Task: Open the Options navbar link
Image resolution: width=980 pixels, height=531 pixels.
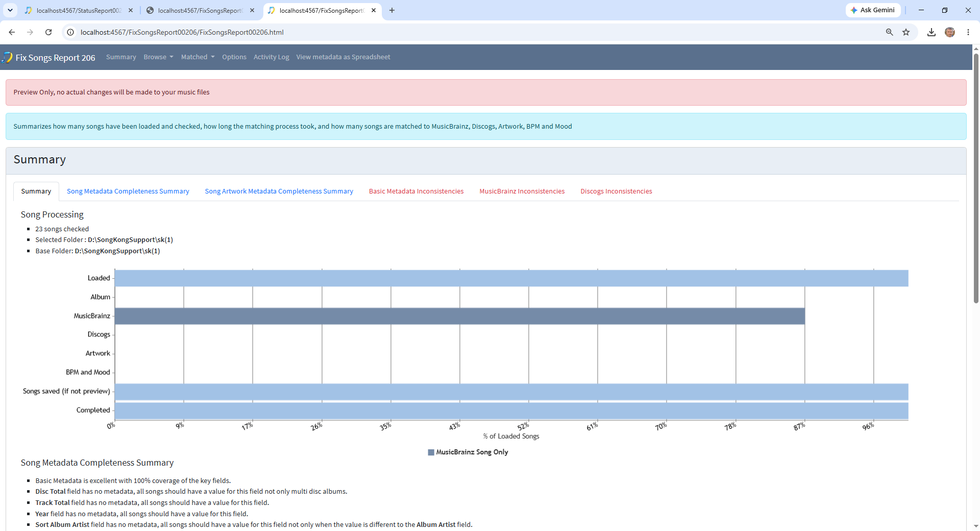Action: point(234,57)
